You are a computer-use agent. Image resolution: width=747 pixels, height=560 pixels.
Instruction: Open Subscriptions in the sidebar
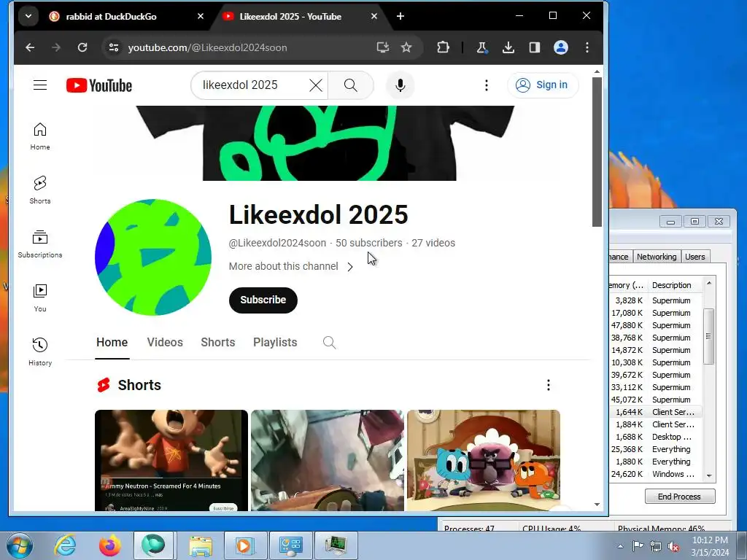[40, 244]
